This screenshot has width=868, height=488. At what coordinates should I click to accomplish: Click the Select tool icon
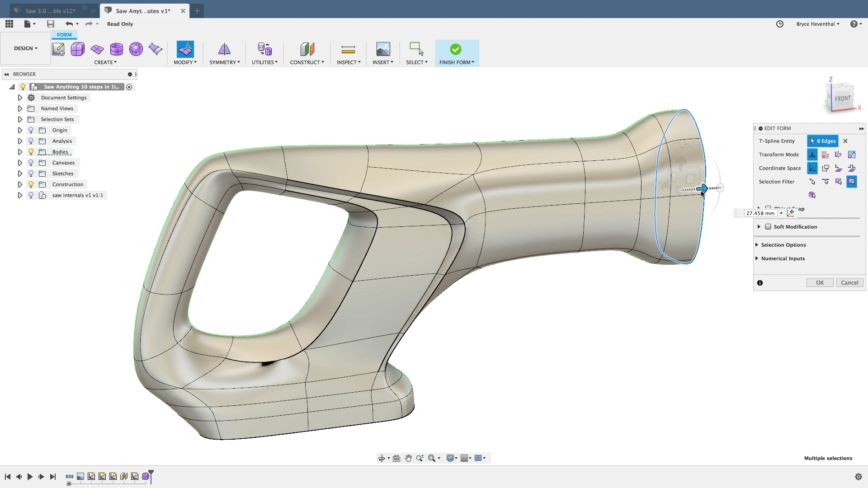[416, 49]
